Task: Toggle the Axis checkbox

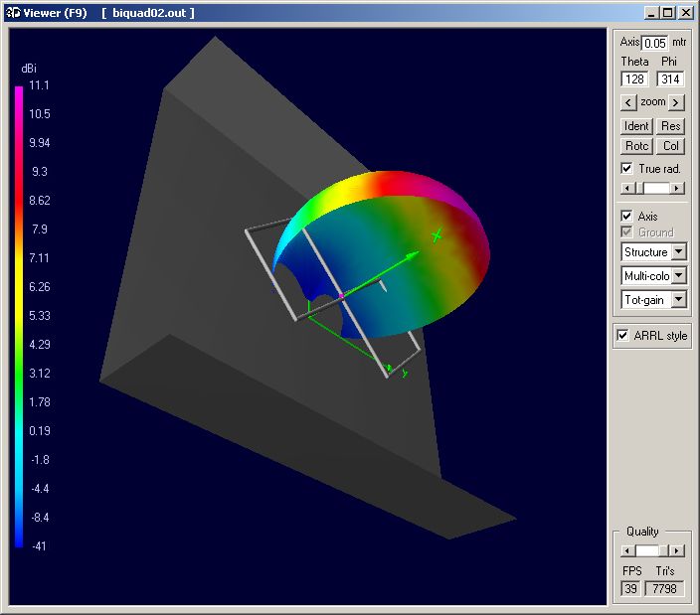Action: tap(626, 216)
